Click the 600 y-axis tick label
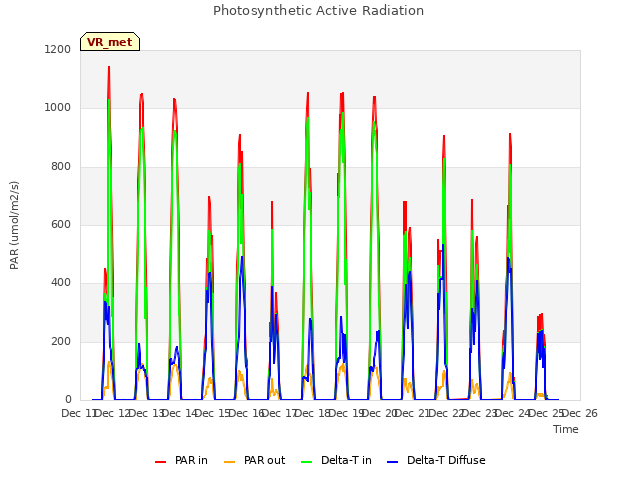The width and height of the screenshot is (640, 480). click(61, 224)
